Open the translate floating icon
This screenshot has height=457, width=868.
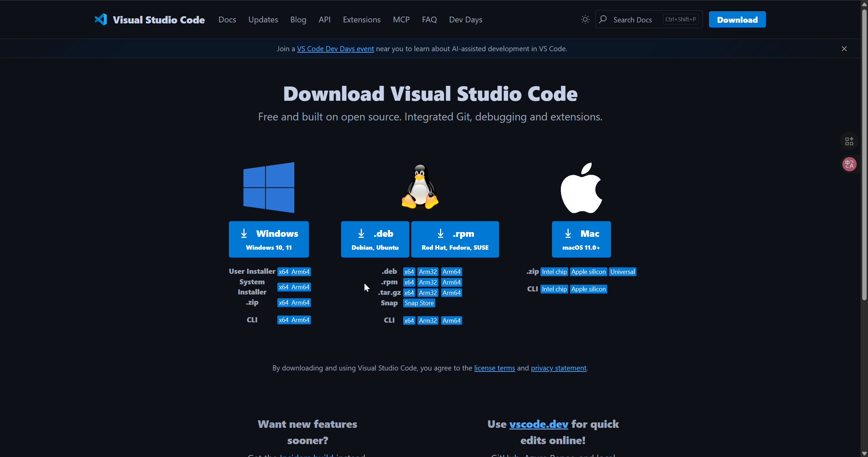tap(849, 165)
